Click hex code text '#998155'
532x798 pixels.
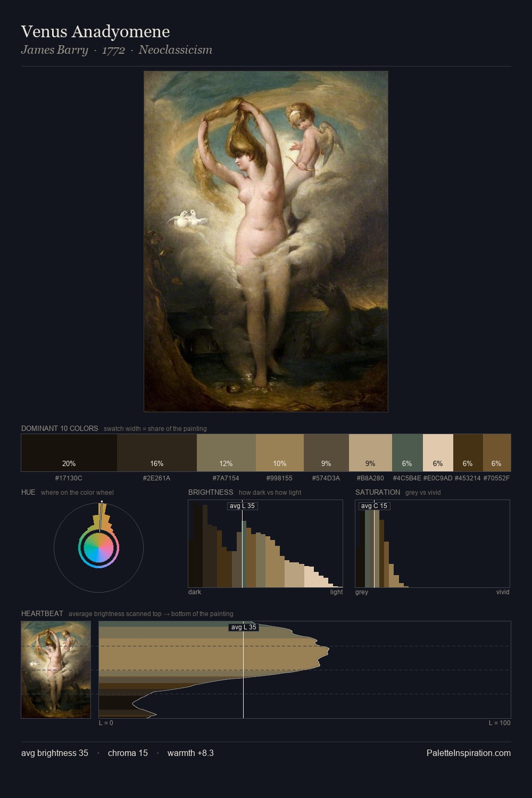[280, 478]
